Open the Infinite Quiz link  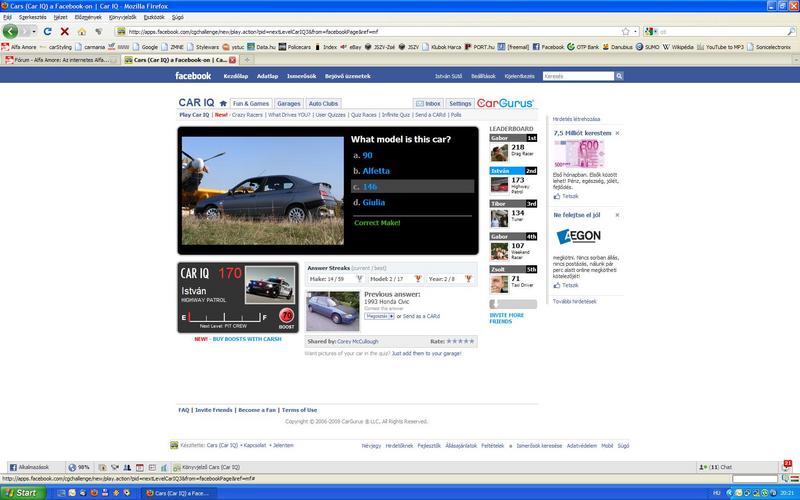point(396,115)
